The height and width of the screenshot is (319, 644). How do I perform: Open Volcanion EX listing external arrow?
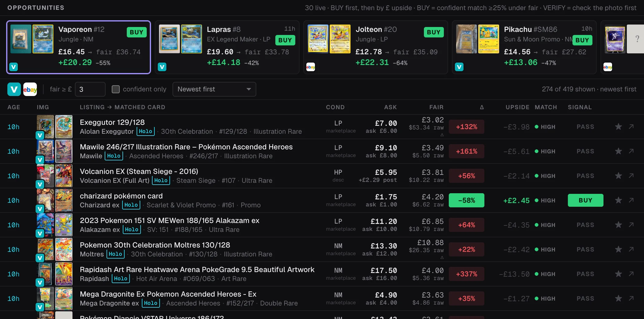631,175
